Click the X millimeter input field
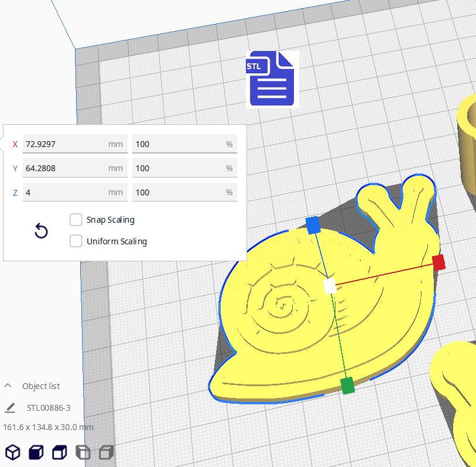 (75, 144)
